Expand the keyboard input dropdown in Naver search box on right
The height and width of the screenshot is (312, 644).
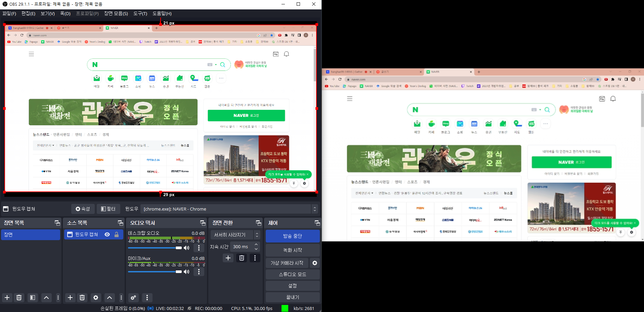(x=540, y=110)
